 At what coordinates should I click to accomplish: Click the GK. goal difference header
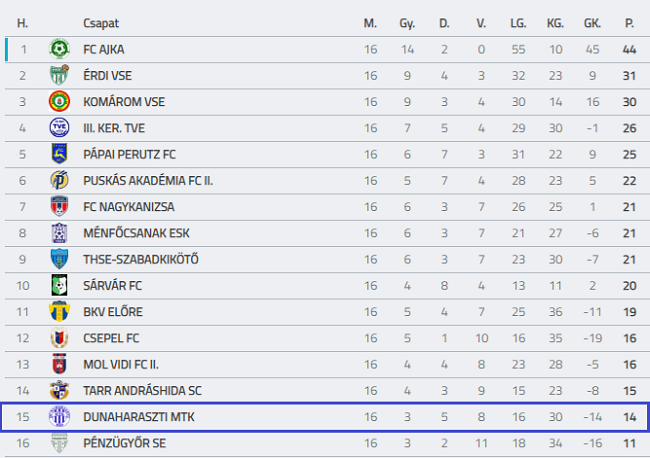click(591, 22)
